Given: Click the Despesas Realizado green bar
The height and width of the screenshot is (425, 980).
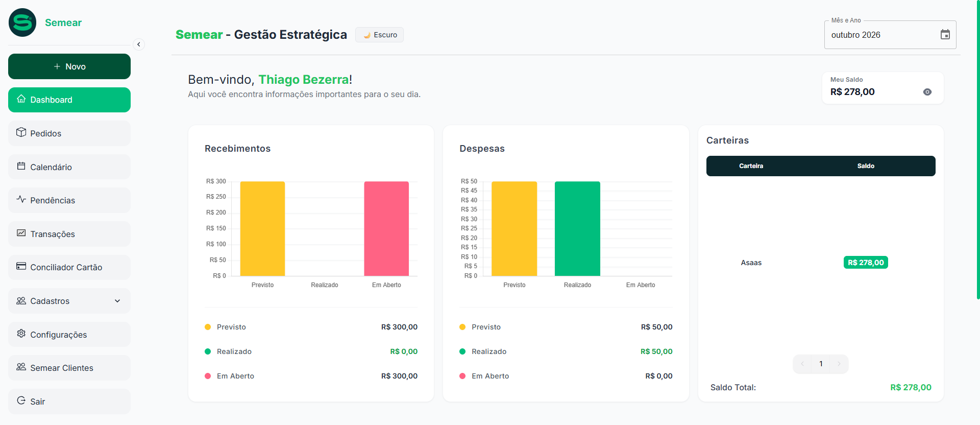Looking at the screenshot, I should [x=577, y=229].
